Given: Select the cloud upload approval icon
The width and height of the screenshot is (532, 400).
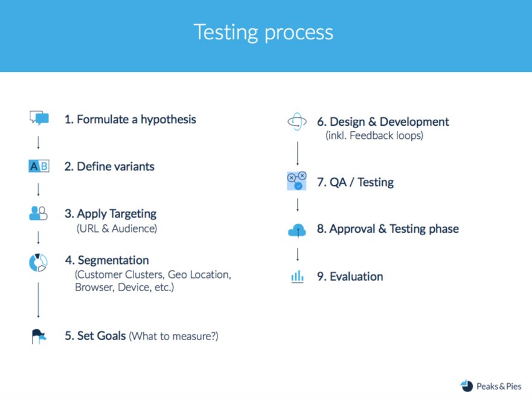Looking at the screenshot, I should coord(297,230).
